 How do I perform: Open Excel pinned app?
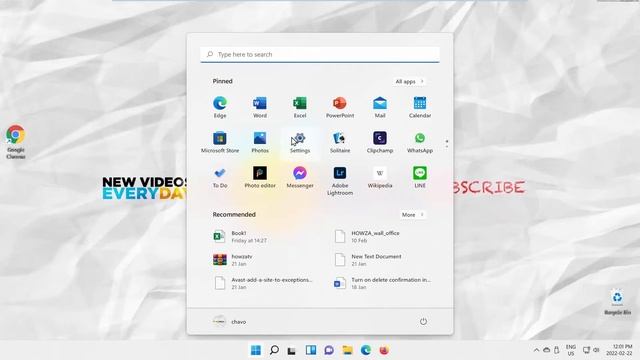point(300,107)
